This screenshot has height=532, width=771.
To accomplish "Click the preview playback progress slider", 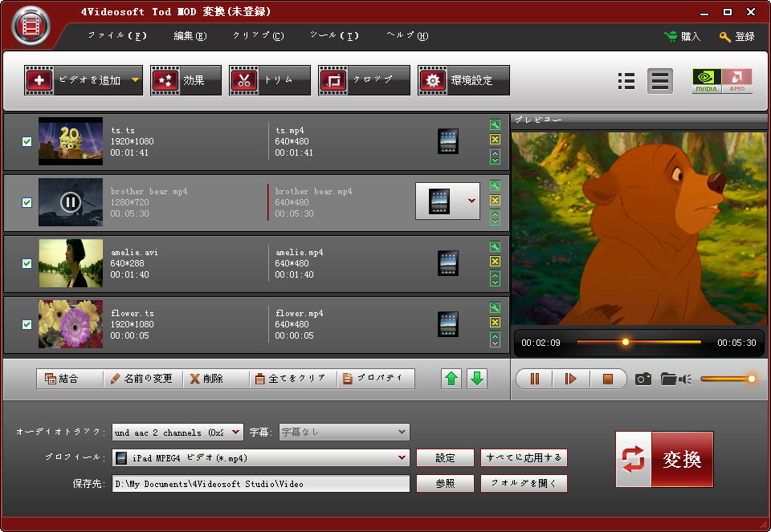I will (x=638, y=343).
